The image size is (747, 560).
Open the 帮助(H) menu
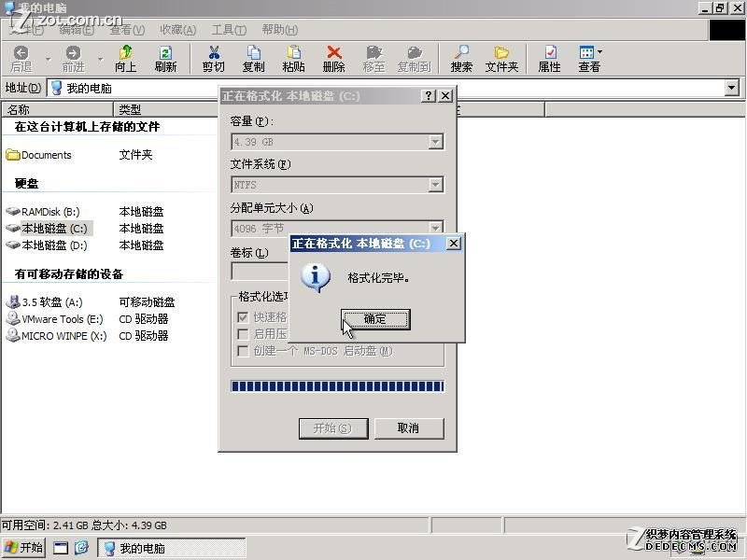point(280,30)
